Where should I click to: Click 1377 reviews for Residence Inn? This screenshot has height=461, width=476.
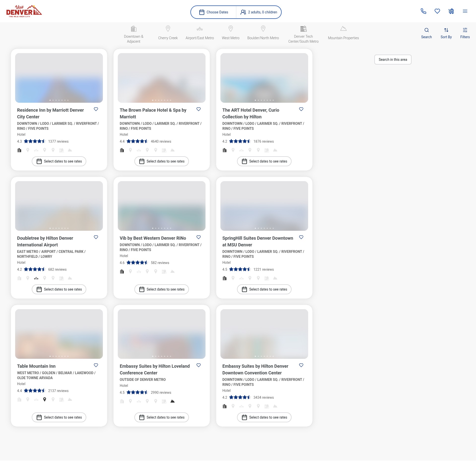tap(58, 141)
